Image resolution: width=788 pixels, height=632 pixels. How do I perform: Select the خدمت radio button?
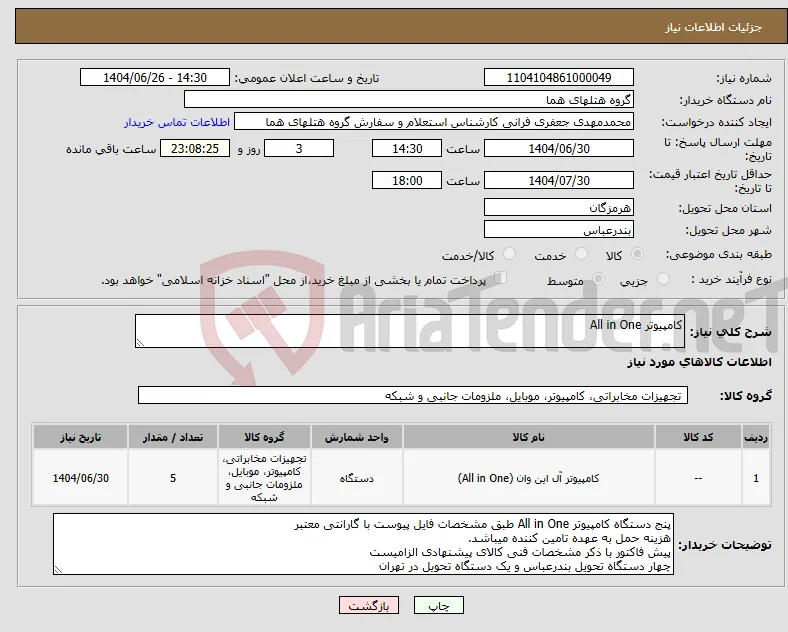pos(581,254)
